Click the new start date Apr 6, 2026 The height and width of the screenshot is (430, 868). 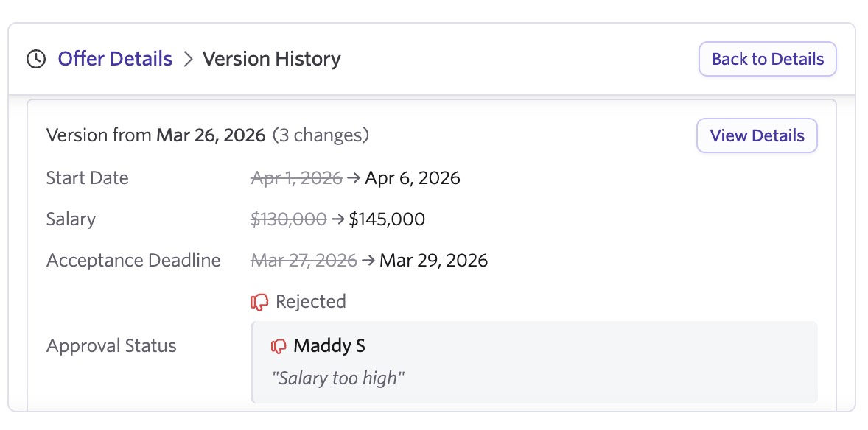412,178
